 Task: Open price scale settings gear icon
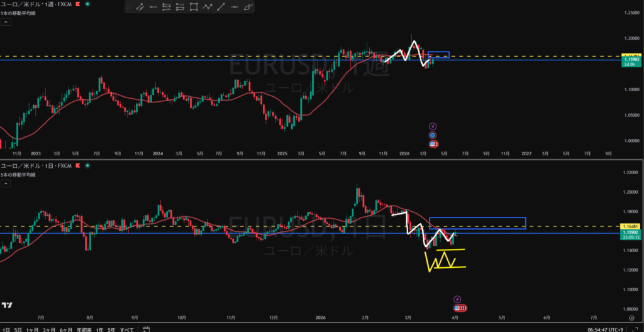point(631,319)
